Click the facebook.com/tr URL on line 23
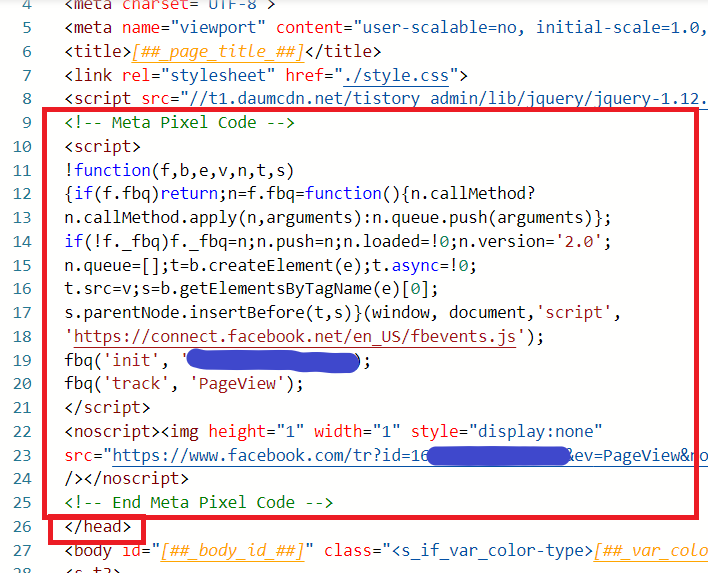This screenshot has height=573, width=708. [x=409, y=455]
